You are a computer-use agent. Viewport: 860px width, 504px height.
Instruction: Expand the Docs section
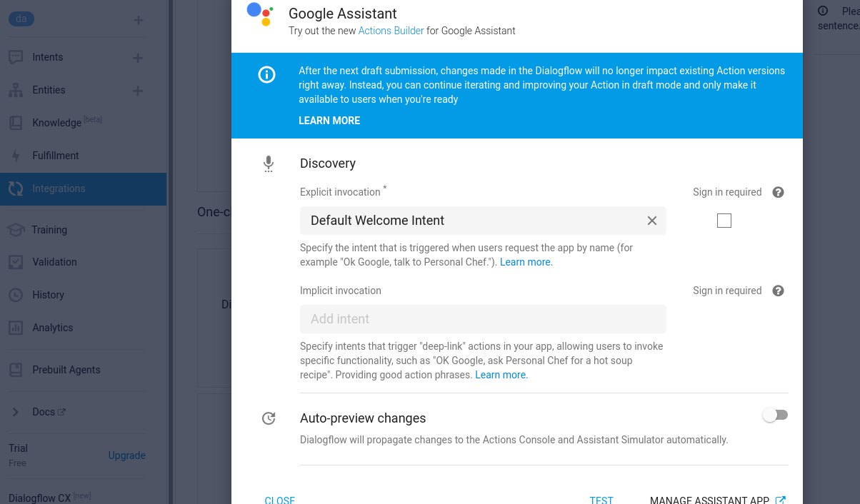[x=15, y=412]
